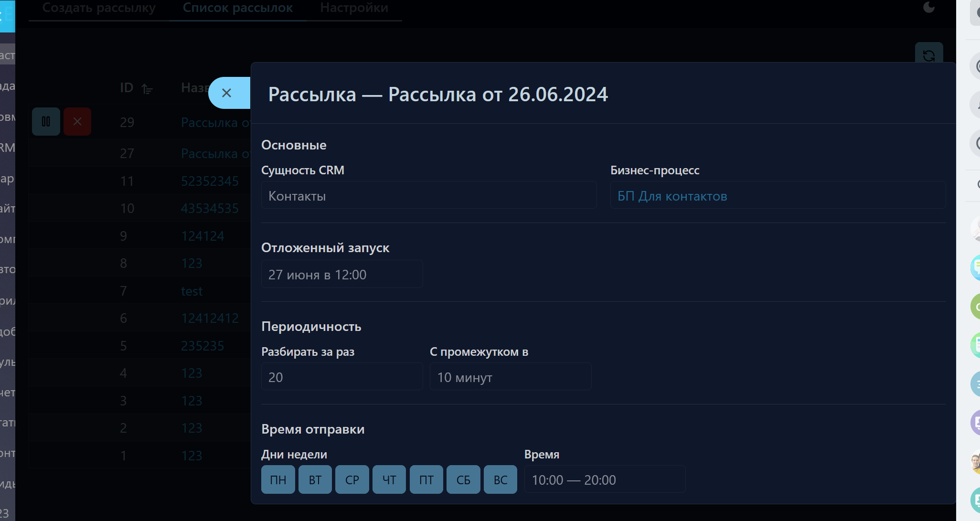Pause mailing number 29
The width and height of the screenshot is (980, 521).
point(46,122)
